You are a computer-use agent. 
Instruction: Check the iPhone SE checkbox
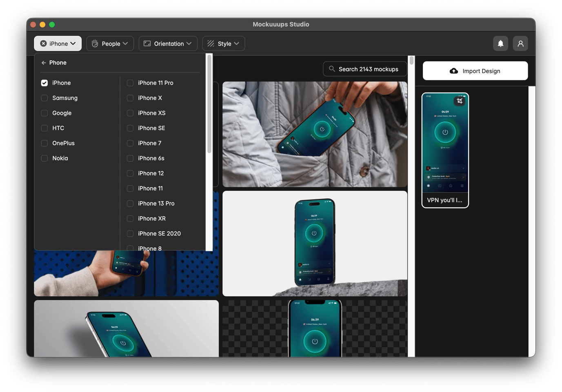pos(130,128)
